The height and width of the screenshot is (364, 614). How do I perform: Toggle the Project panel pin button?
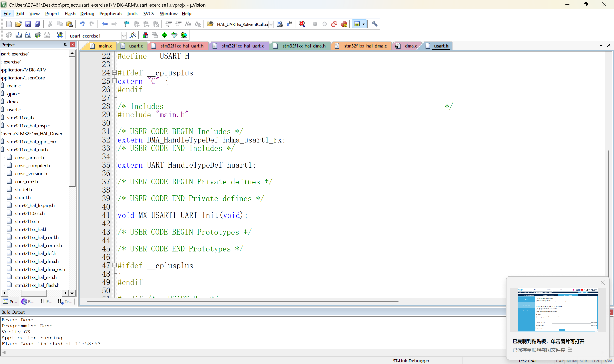[65, 44]
